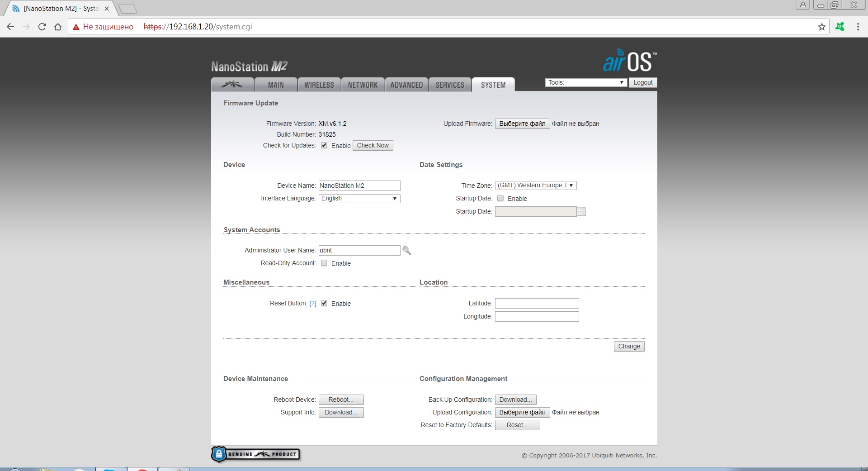Screen dimensions: 868x471
Task: Click the Reboot... button
Action: pos(341,400)
